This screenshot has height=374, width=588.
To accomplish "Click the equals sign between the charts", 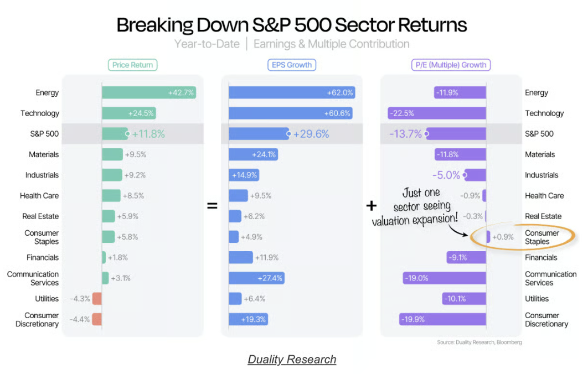I will click(x=212, y=205).
